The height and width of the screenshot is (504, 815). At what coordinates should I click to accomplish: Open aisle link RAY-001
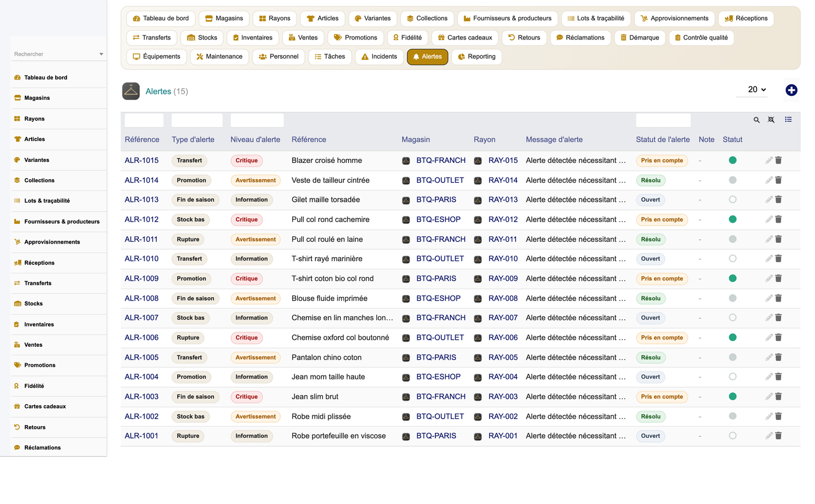click(x=503, y=436)
